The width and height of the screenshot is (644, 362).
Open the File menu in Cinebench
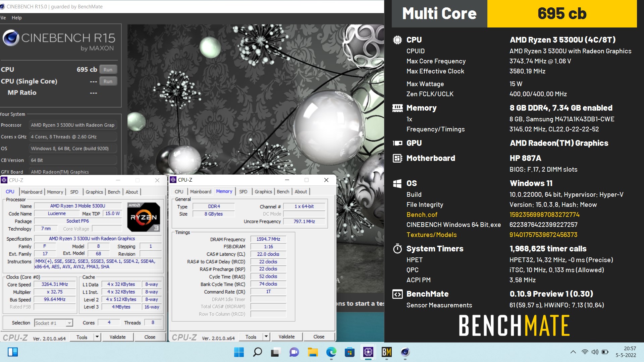pos(3,18)
